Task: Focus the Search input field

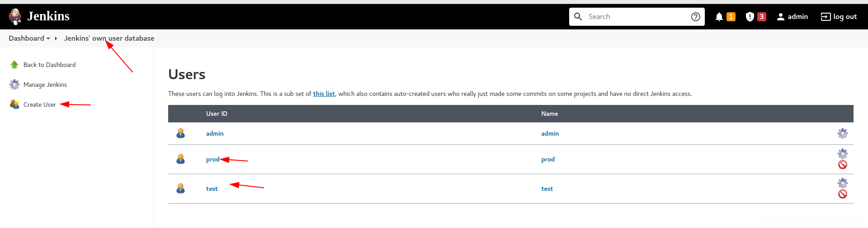Action: (637, 17)
